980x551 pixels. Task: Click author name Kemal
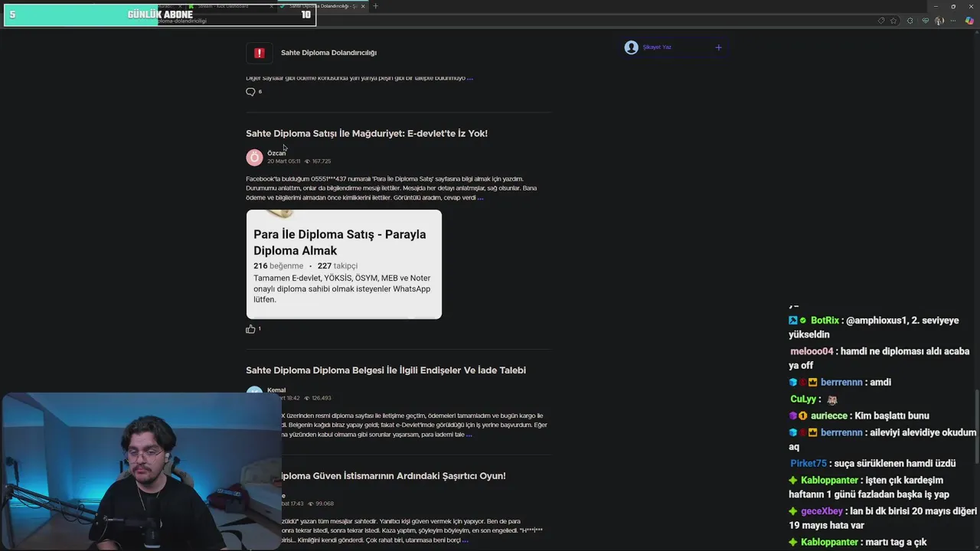pos(276,390)
